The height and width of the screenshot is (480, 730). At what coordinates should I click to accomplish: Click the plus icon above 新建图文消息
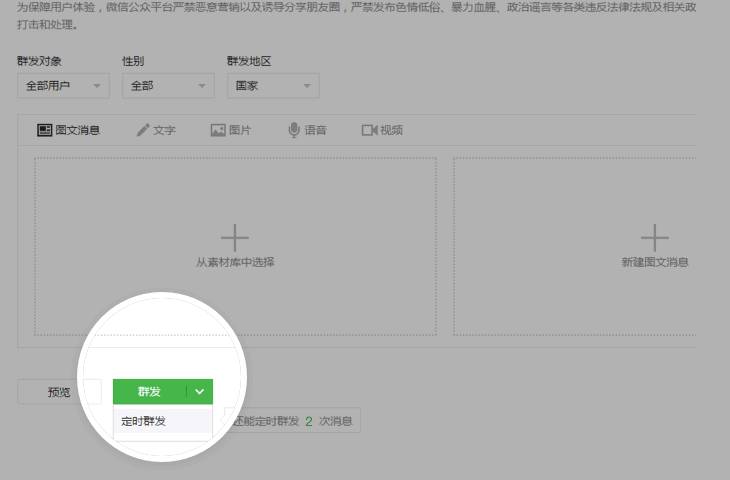coord(655,238)
